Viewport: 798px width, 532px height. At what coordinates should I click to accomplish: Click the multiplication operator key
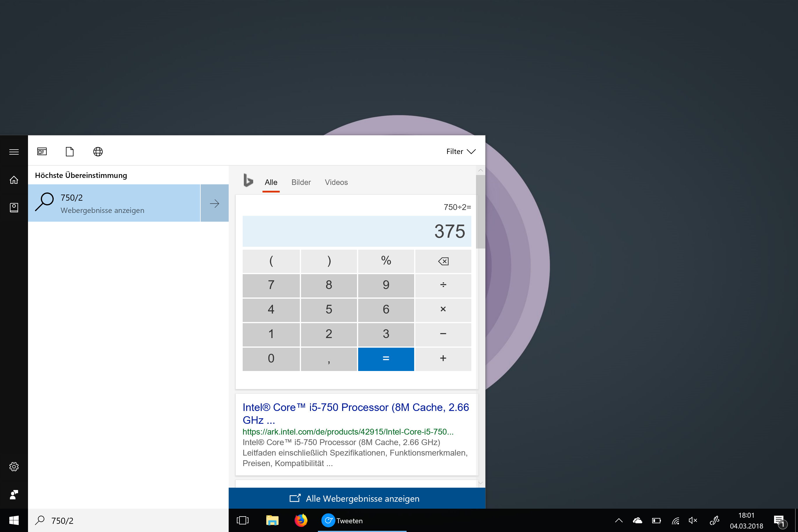[x=443, y=310]
